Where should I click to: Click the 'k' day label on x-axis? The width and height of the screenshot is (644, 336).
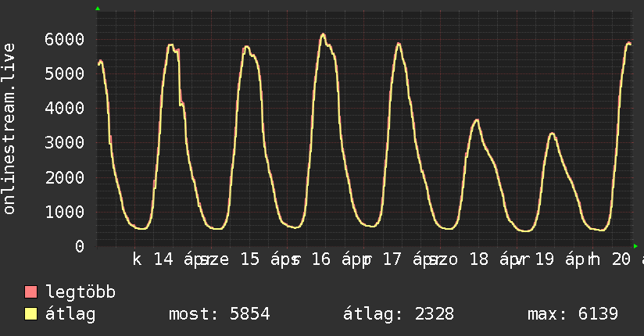138,259
